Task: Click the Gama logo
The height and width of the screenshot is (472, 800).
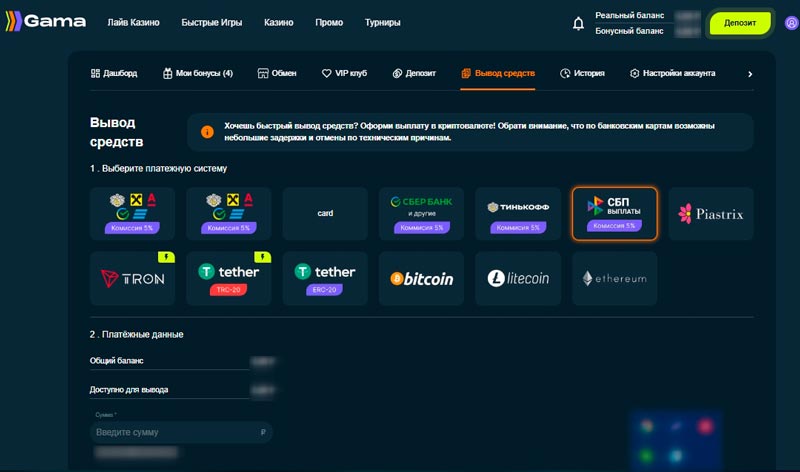Action: tap(43, 21)
